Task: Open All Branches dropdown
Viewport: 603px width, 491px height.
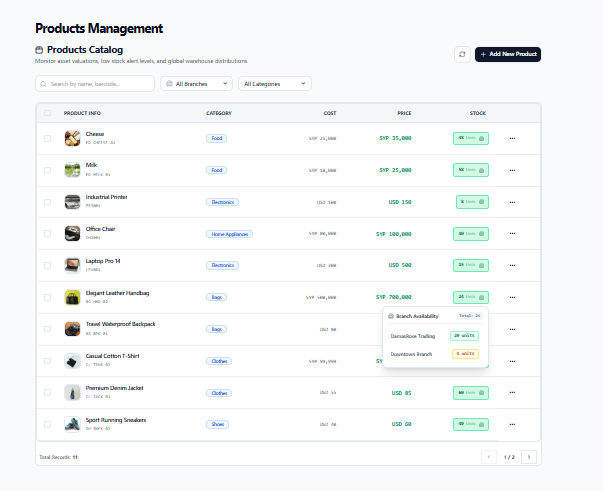Action: point(196,83)
